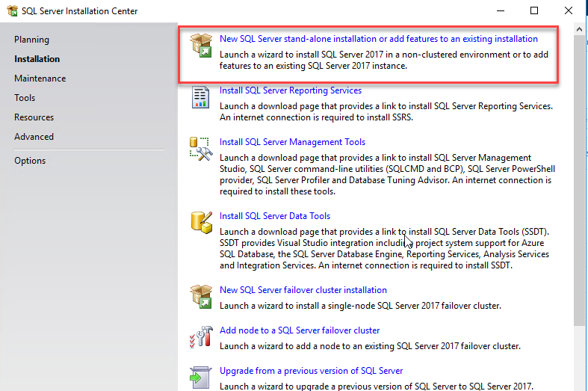Click text 'An internet connection is required to install SSRS.'
Viewport: 588px width, 391px height.
coord(316,117)
